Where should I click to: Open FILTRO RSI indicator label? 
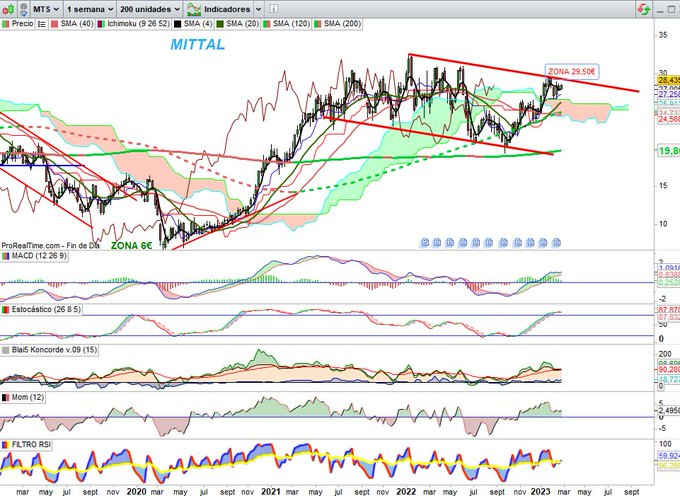31,445
